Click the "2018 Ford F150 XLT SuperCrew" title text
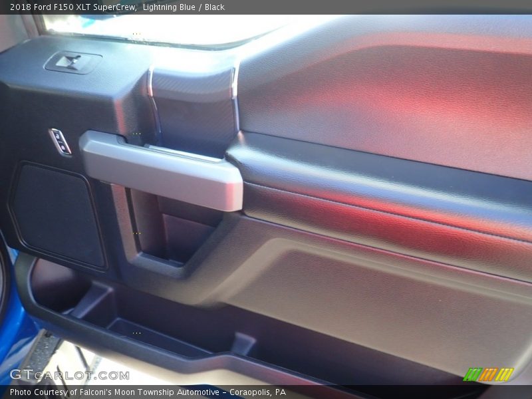Viewport: 532px width, 399px height. pos(73,7)
